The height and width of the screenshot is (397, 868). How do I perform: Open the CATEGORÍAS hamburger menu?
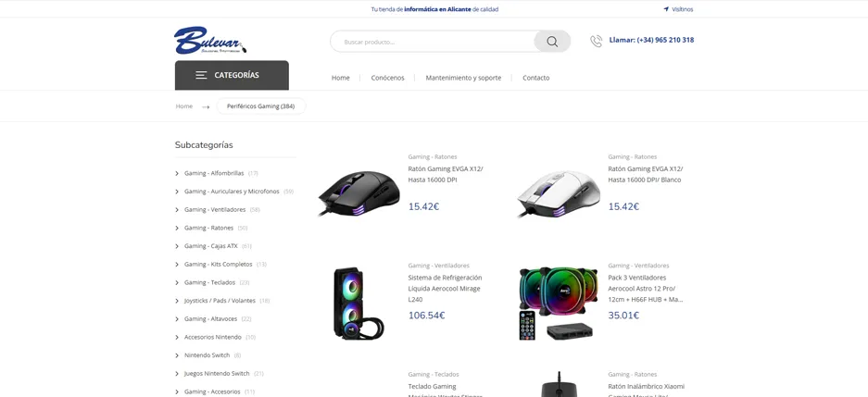(232, 75)
